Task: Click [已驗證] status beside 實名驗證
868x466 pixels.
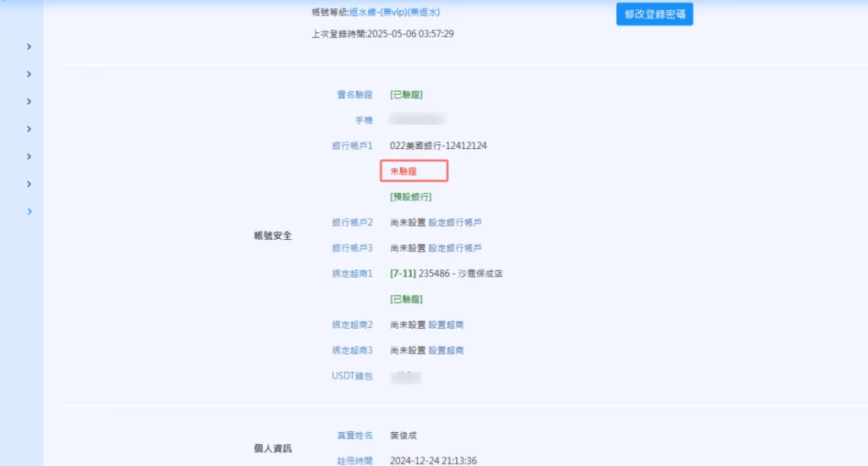Action: click(x=406, y=95)
